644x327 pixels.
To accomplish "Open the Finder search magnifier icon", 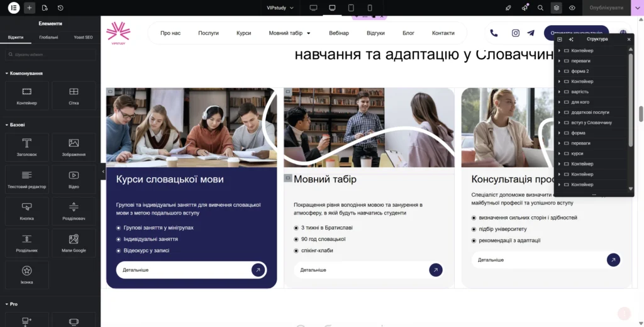I will point(540,8).
